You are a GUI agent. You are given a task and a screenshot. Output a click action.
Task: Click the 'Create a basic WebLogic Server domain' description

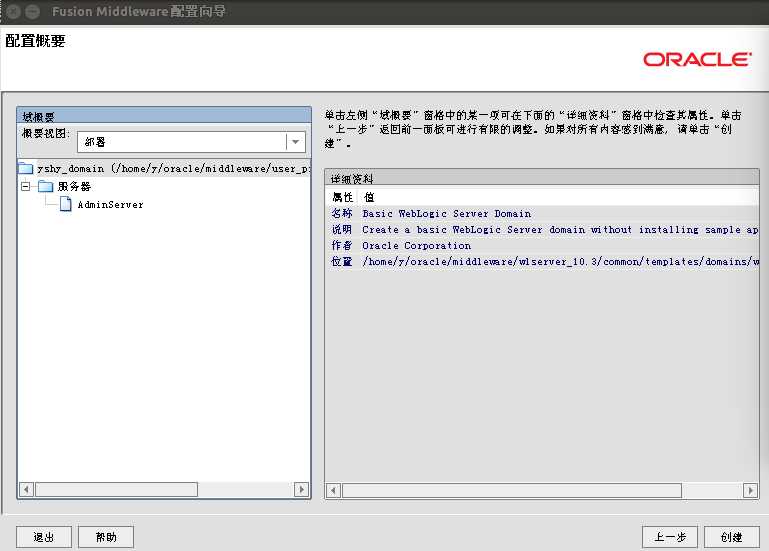click(x=560, y=230)
